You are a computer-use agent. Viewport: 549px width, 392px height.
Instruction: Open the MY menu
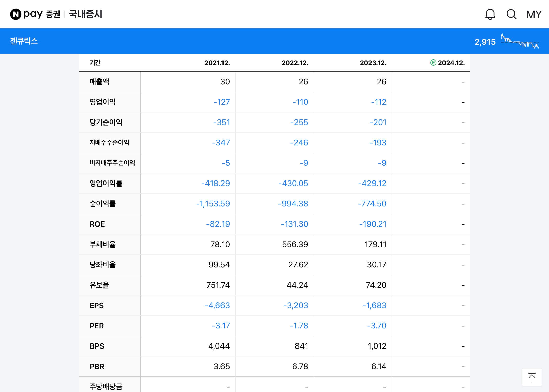coord(534,14)
